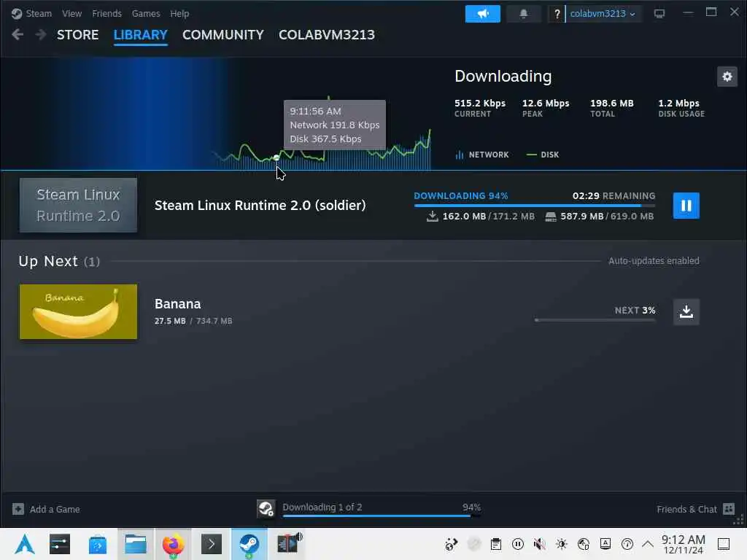Open the brightness tray icon
Screen dimensions: 747x560
pyautogui.click(x=562, y=544)
